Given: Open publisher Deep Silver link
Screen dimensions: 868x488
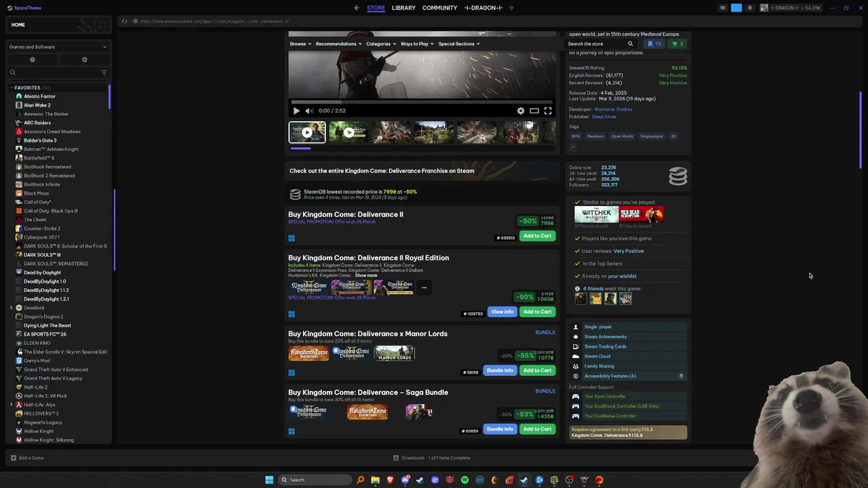Looking at the screenshot, I should click(604, 117).
